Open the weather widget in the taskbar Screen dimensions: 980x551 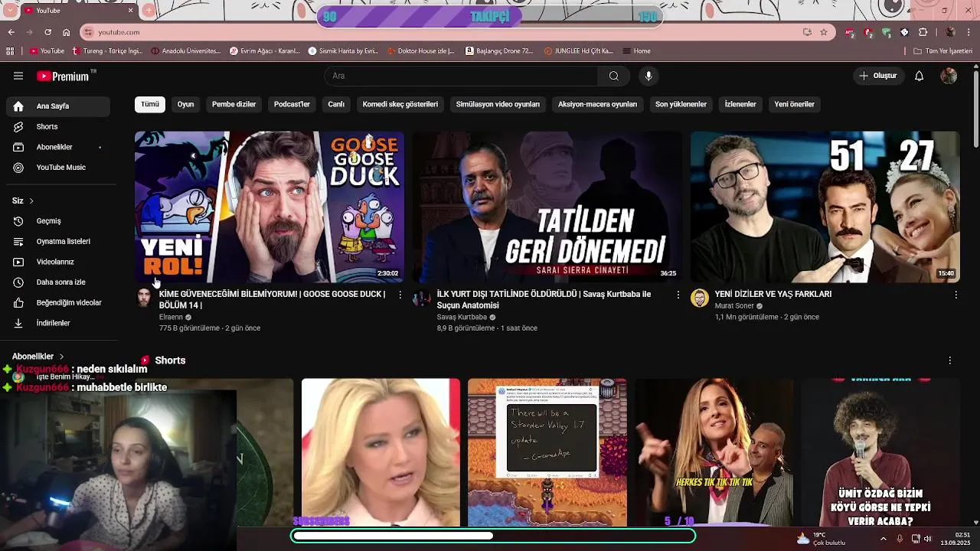(821, 539)
